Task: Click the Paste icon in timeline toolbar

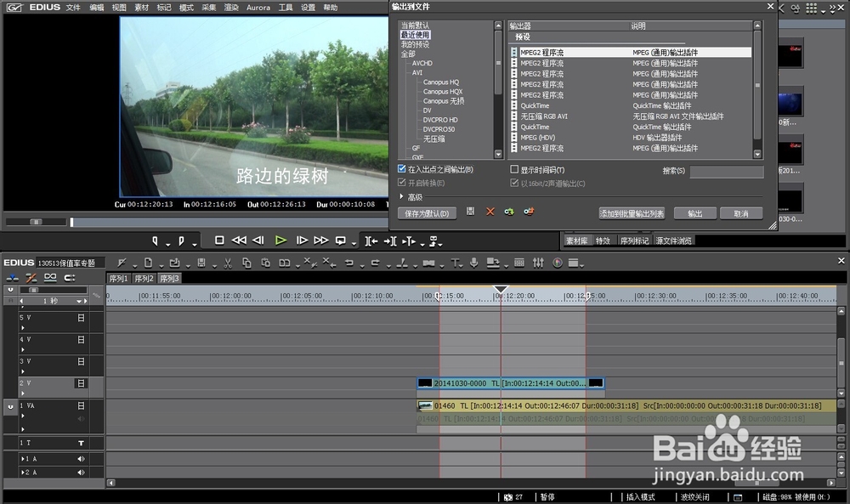Action: pyautogui.click(x=265, y=263)
